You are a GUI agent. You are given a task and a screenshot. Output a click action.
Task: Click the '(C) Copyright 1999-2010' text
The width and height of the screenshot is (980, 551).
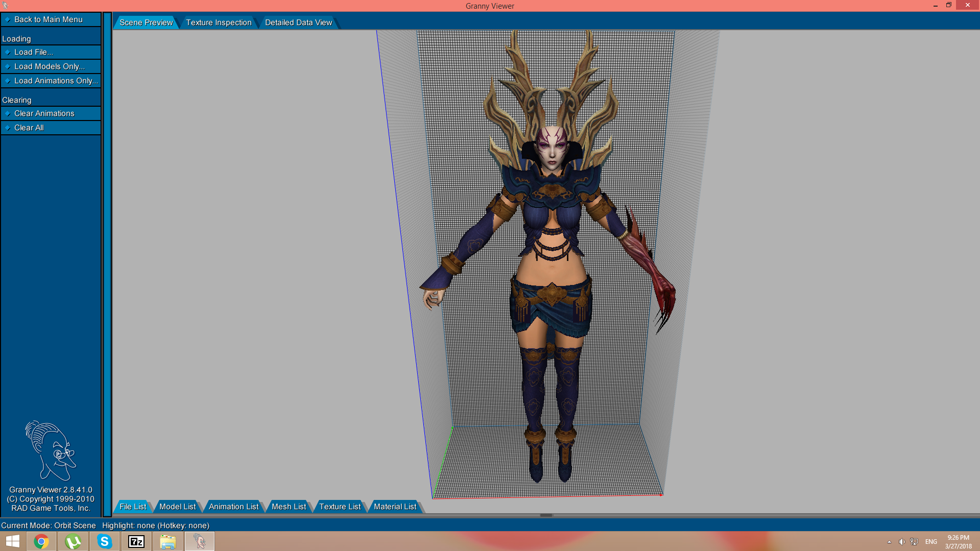click(x=51, y=499)
